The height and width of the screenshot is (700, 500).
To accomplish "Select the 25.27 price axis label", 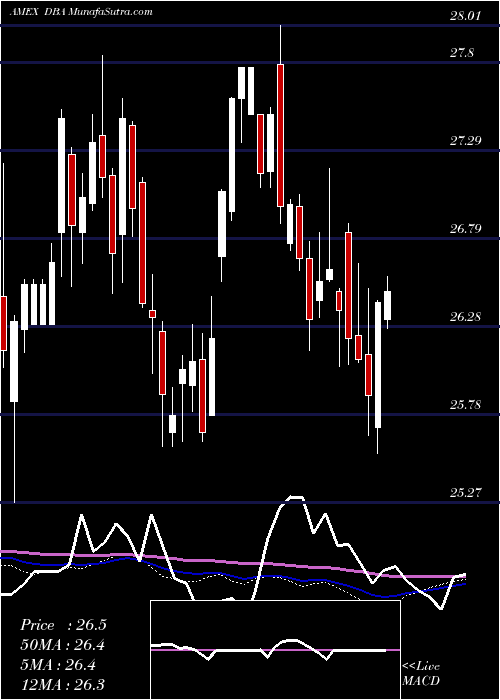I will click(465, 492).
